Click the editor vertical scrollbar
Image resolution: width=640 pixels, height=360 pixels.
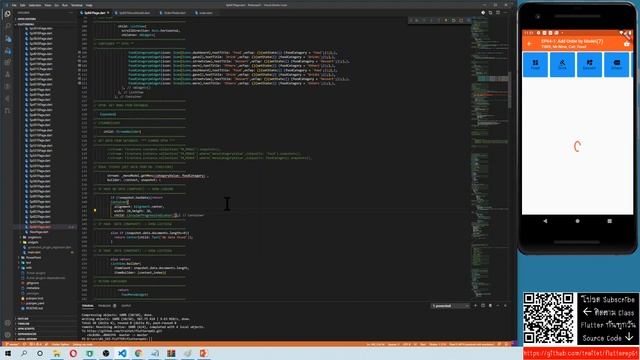510,91
